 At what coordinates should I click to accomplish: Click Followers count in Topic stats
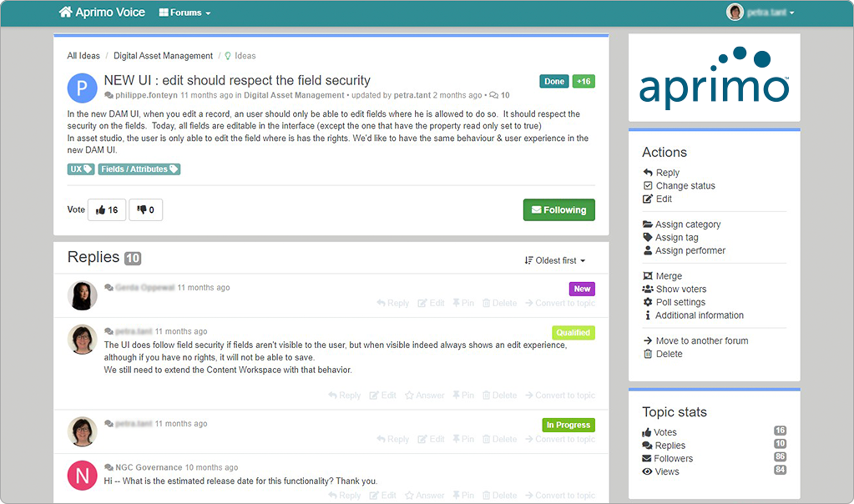[780, 457]
